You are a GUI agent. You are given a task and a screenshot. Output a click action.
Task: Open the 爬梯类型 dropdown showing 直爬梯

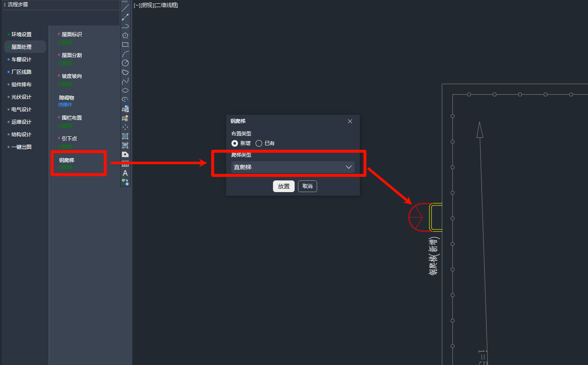(x=293, y=167)
